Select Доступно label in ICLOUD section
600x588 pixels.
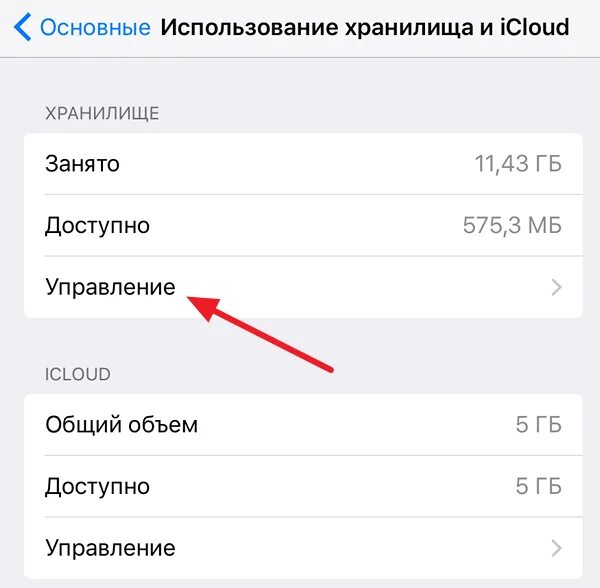point(97,487)
